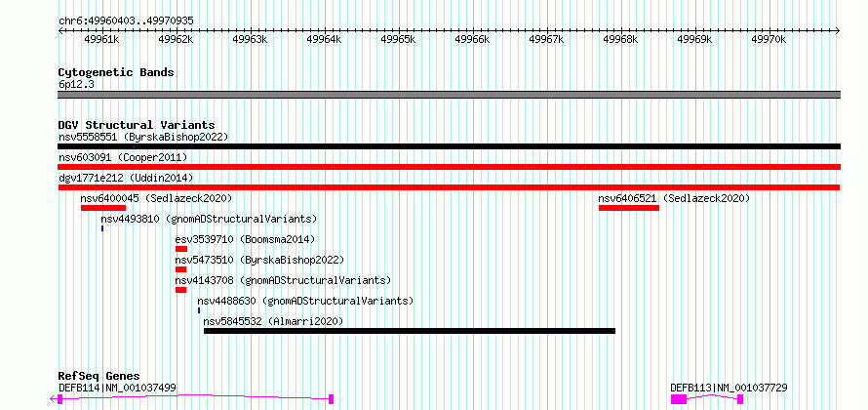Click the 49964k ruler position label
The image size is (868, 410).
coord(325,39)
